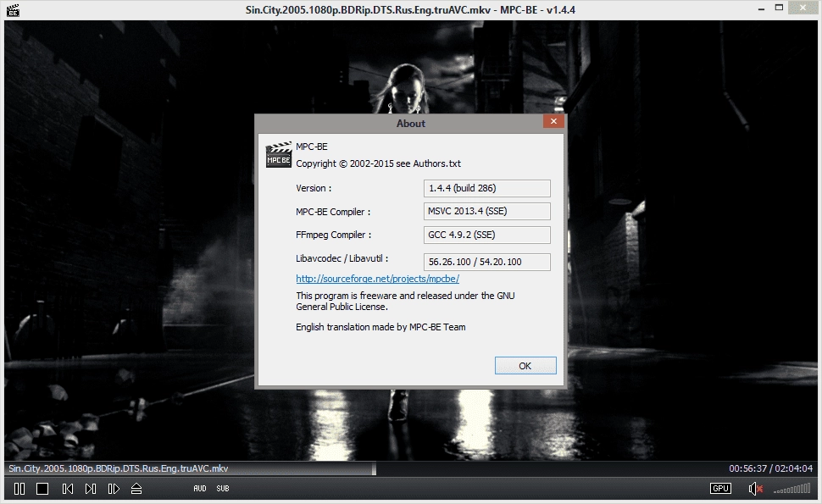Click the FFmpeg Compiler field GCC 4.9.2
Image resolution: width=822 pixels, height=504 pixels.
point(487,235)
